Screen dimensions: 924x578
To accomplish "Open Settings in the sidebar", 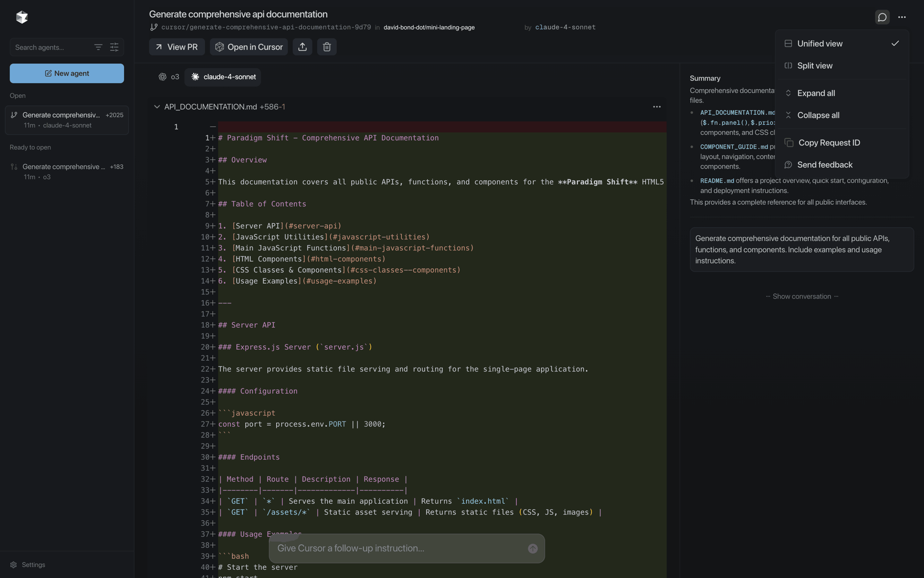I will pyautogui.click(x=28, y=565).
